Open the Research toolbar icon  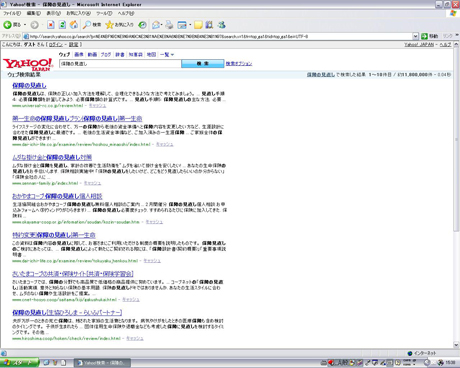(x=209, y=25)
